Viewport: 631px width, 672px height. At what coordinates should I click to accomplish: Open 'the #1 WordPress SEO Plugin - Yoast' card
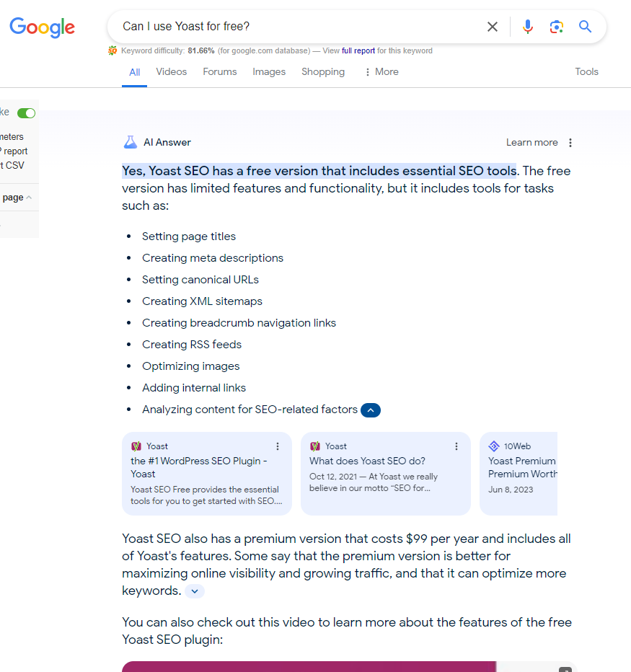pyautogui.click(x=207, y=474)
